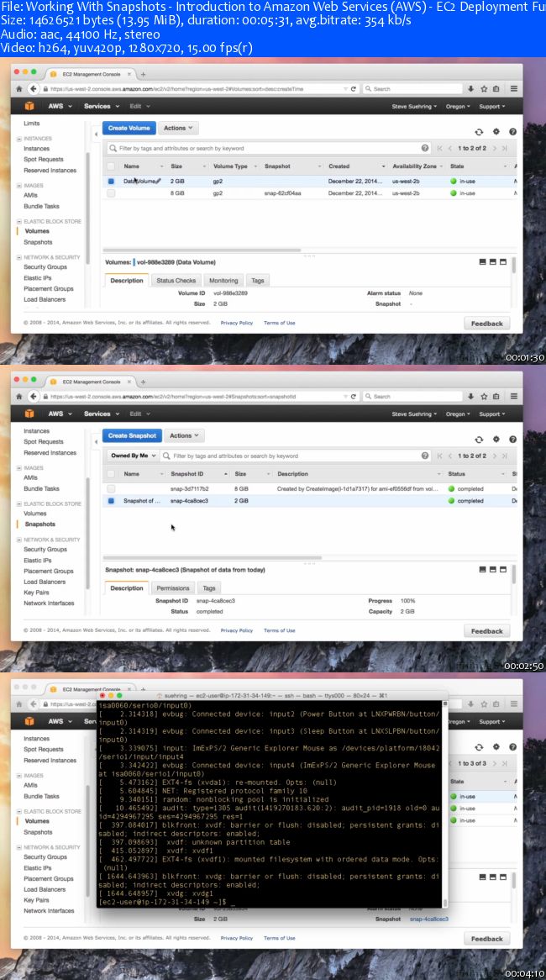Image resolution: width=546 pixels, height=980 pixels.
Task: Open Tags tab next to Monitoring
Action: click(257, 281)
